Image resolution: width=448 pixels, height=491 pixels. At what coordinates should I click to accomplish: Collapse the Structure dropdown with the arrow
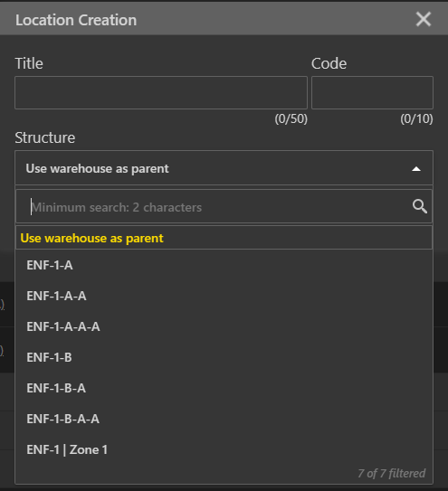pyautogui.click(x=416, y=169)
